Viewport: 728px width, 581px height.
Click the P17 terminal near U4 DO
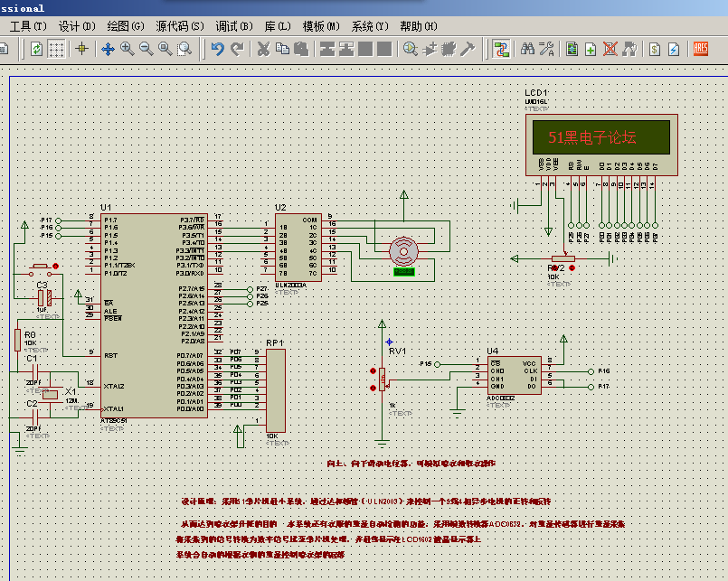click(591, 387)
